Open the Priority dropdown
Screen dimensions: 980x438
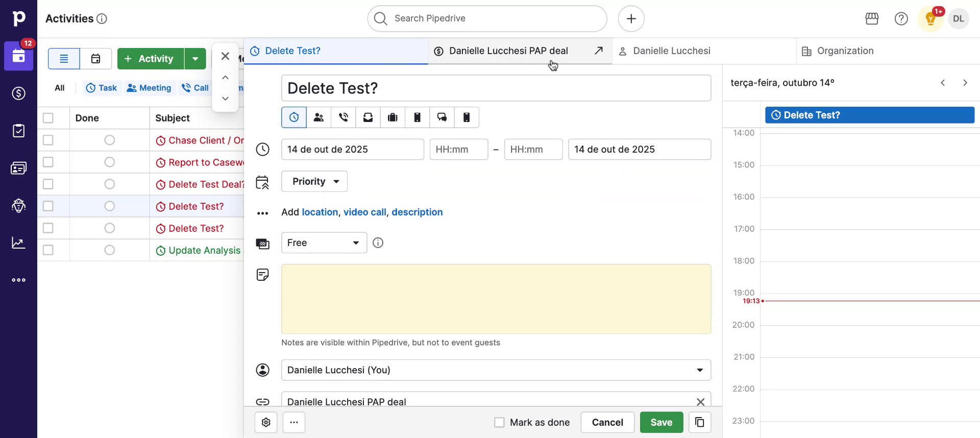point(314,181)
